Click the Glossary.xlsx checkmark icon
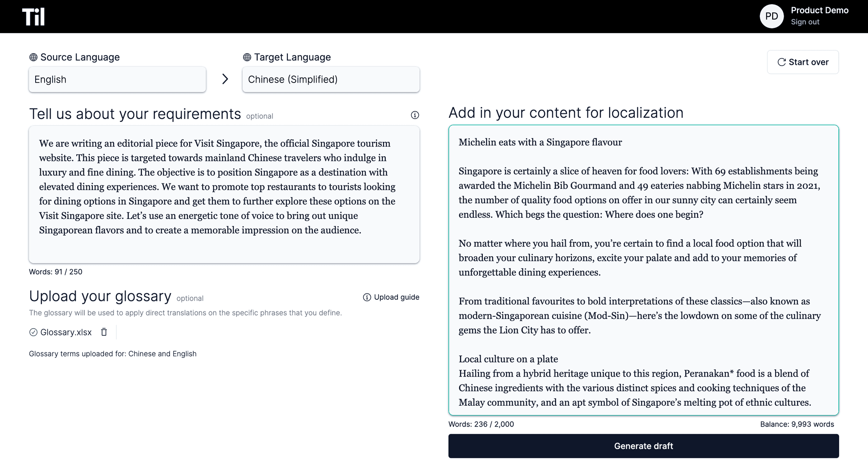868x468 pixels. (33, 332)
